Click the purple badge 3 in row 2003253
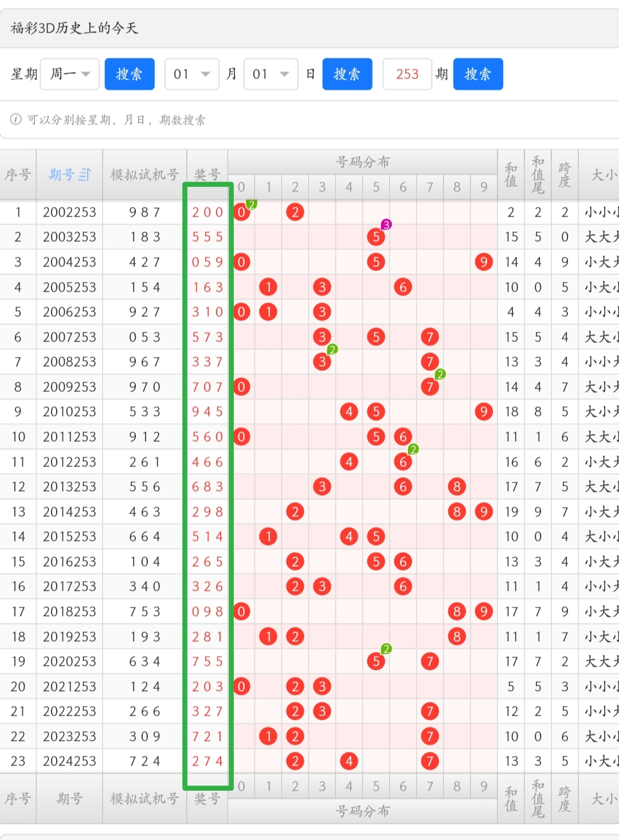The width and height of the screenshot is (619, 840). click(386, 225)
